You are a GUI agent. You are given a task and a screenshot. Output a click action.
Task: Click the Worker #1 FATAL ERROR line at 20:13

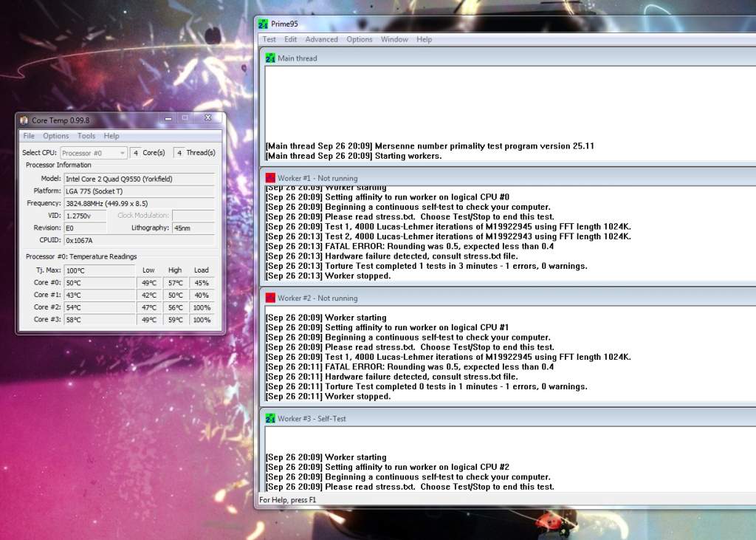click(410, 246)
